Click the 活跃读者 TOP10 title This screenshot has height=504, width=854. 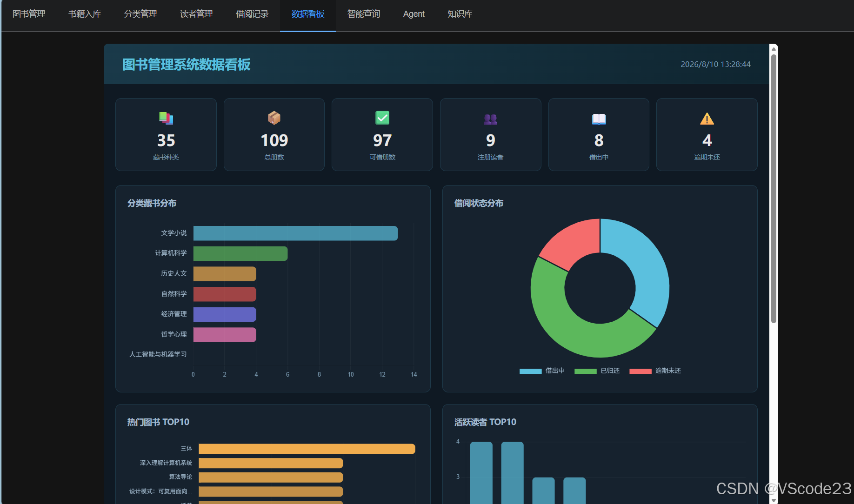pyautogui.click(x=485, y=422)
